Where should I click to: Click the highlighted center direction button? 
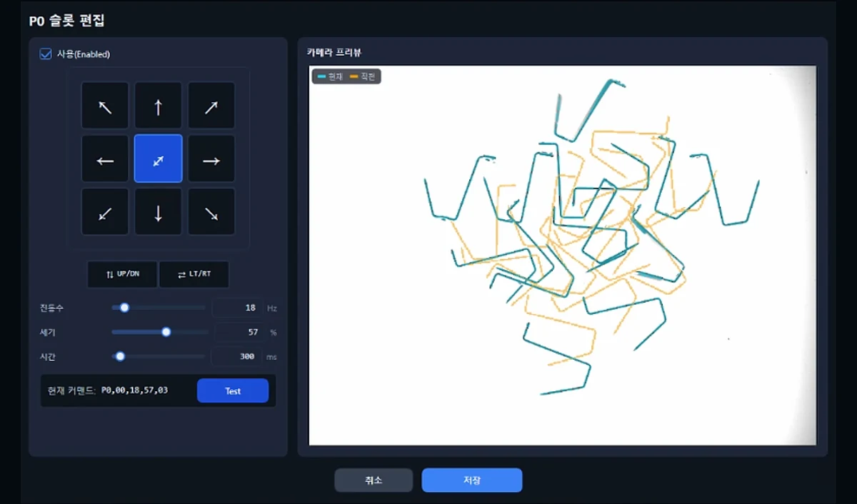(159, 159)
